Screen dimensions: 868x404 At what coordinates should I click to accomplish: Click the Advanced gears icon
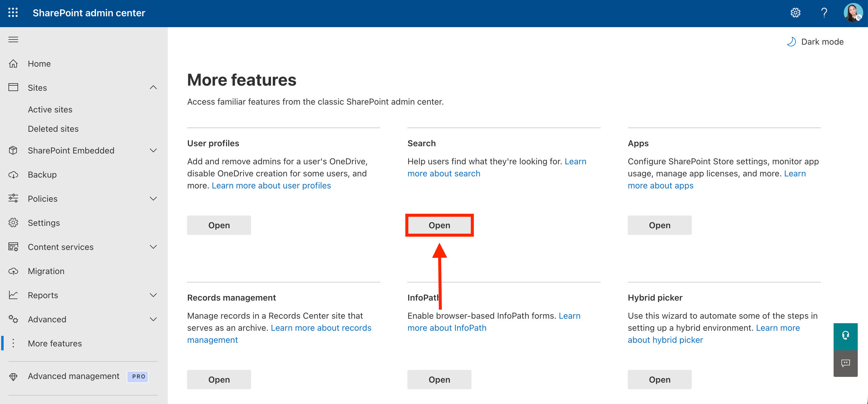(x=13, y=319)
